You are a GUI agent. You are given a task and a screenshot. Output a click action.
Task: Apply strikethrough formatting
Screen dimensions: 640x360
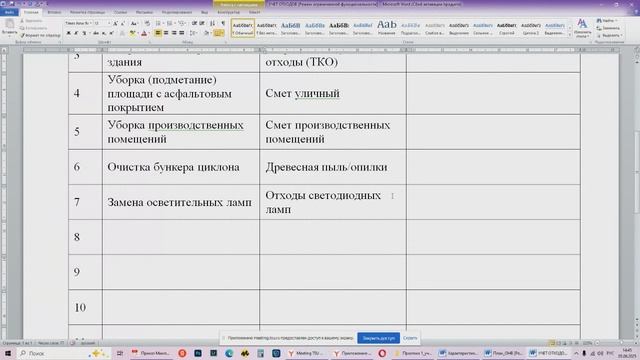coord(96,33)
